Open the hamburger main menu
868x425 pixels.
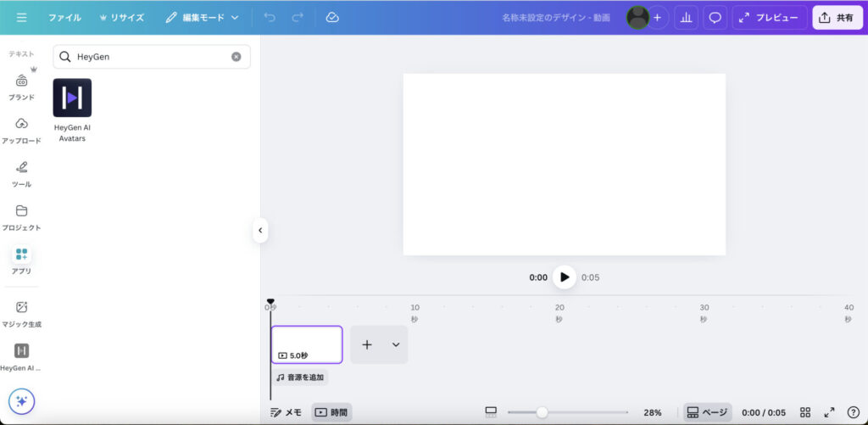pos(21,17)
